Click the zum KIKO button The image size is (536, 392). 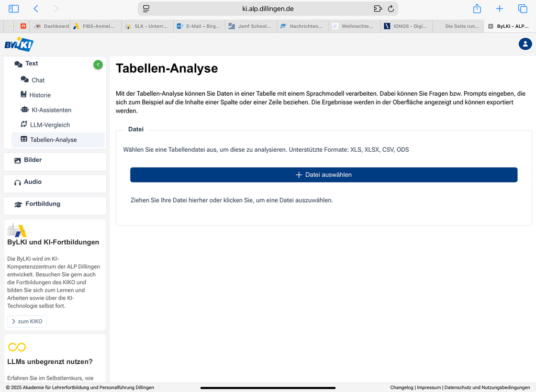[x=27, y=321]
